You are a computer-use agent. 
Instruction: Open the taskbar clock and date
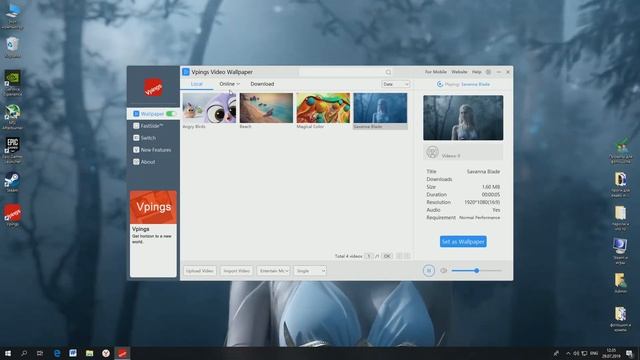pos(611,353)
